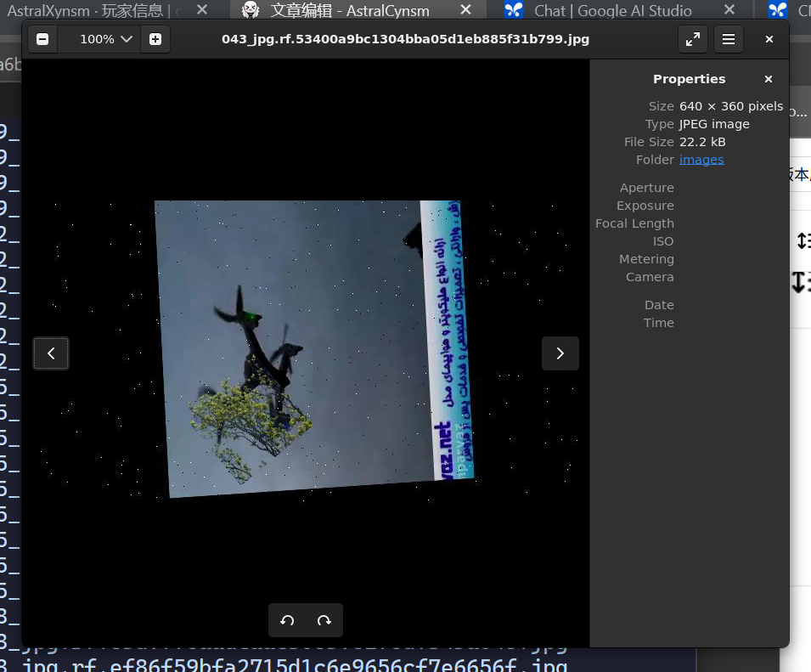
Task: Open the images folder link
Action: [x=701, y=160]
